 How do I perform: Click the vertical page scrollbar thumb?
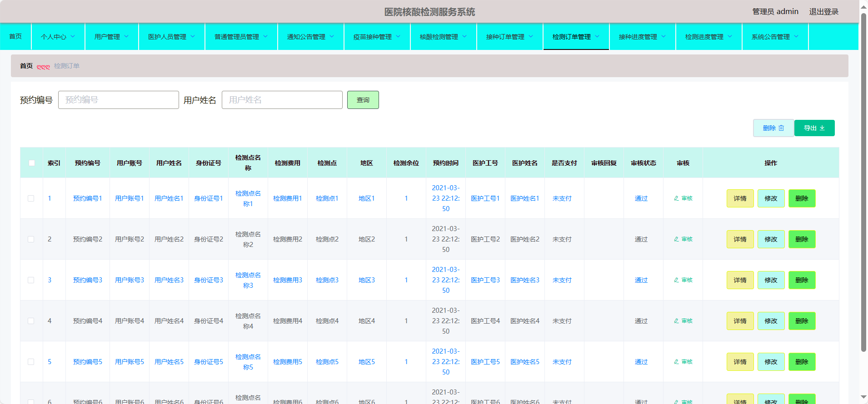[x=863, y=182]
